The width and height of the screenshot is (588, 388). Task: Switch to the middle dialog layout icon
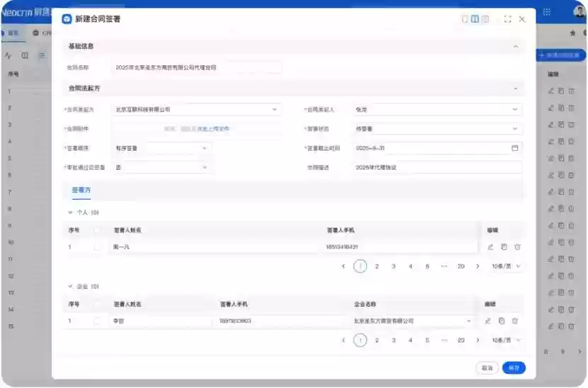475,19
